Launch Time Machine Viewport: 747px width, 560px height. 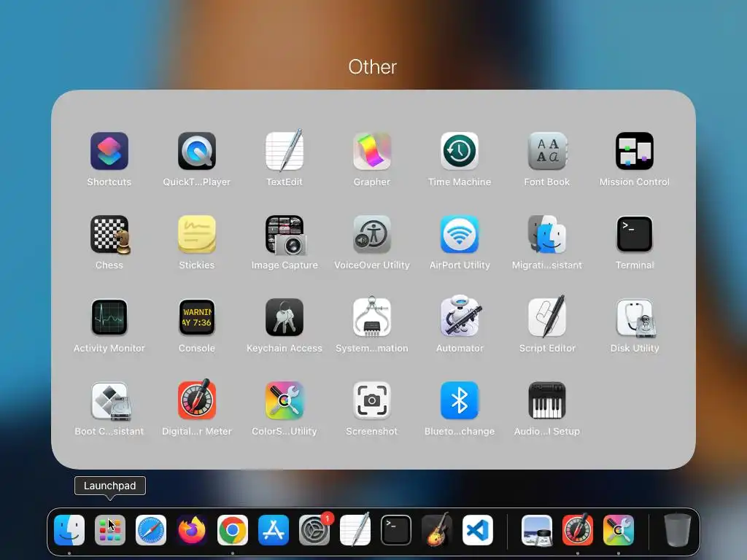460,152
